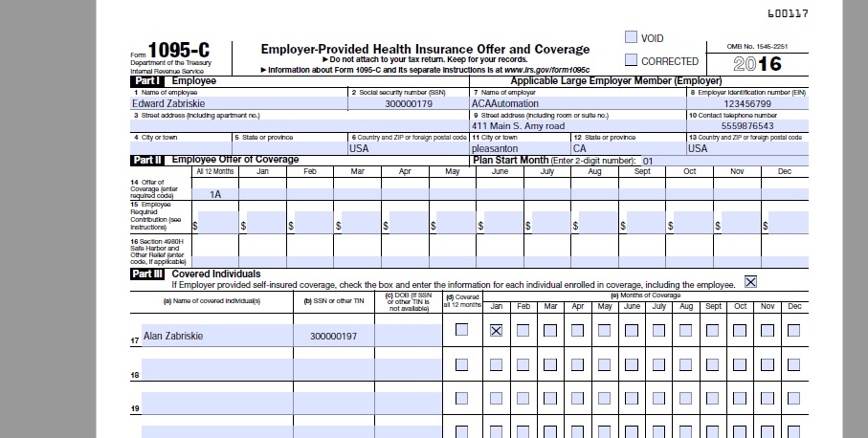The image size is (868, 438).
Task: Click the June employee contribution field, line 15
Action: 503,222
